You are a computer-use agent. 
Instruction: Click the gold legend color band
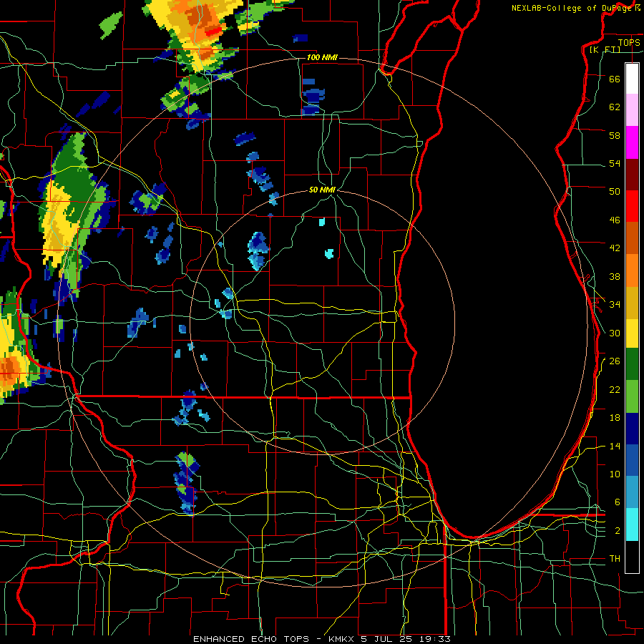pos(632,302)
